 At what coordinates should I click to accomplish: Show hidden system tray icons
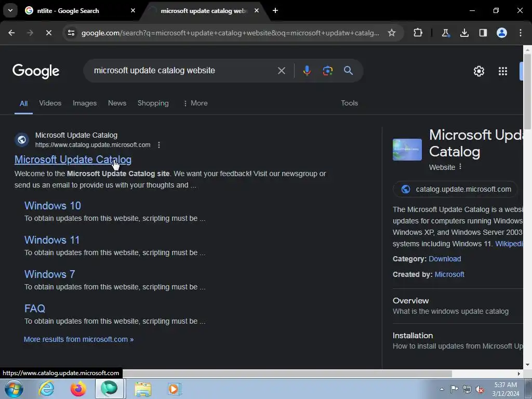click(442, 389)
